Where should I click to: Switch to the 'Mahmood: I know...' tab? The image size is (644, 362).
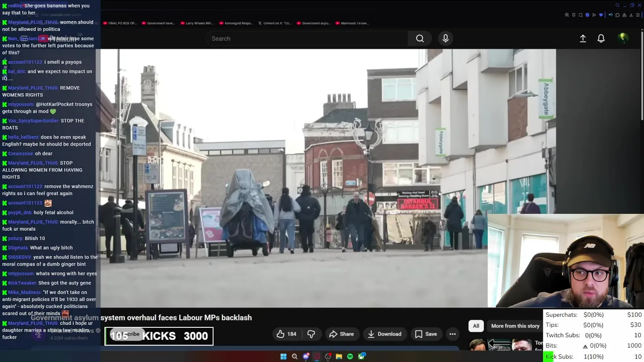352,23
